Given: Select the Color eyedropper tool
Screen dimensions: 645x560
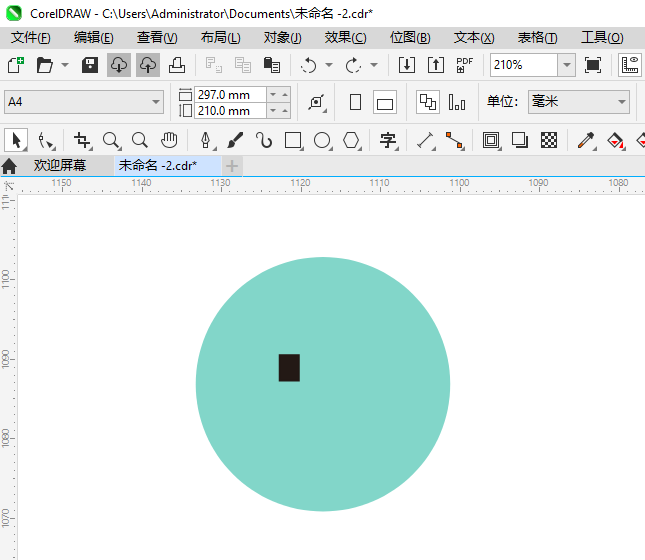Looking at the screenshot, I should (587, 141).
